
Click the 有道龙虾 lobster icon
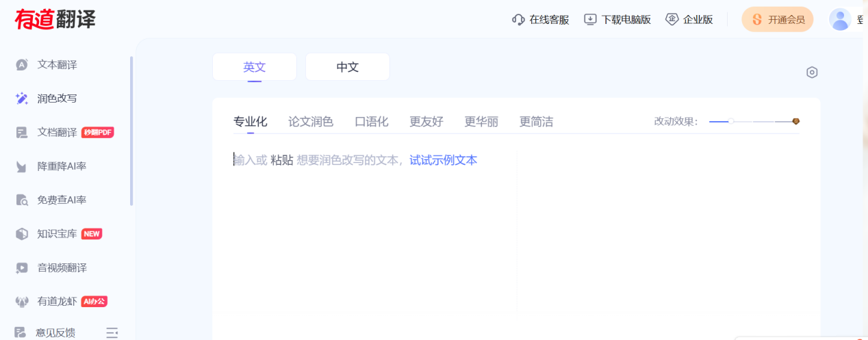click(22, 301)
